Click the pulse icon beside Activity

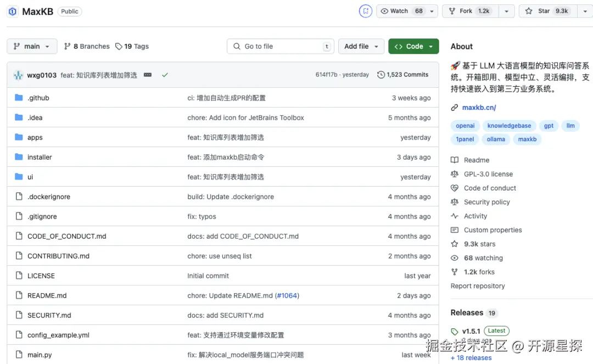click(455, 216)
